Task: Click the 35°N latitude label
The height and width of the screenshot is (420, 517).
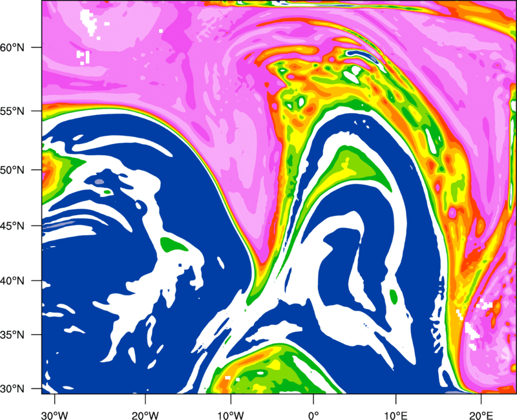Action: point(12,335)
